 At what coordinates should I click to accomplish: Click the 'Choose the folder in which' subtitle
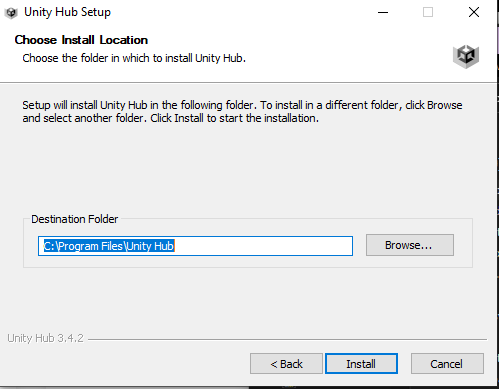(134, 58)
